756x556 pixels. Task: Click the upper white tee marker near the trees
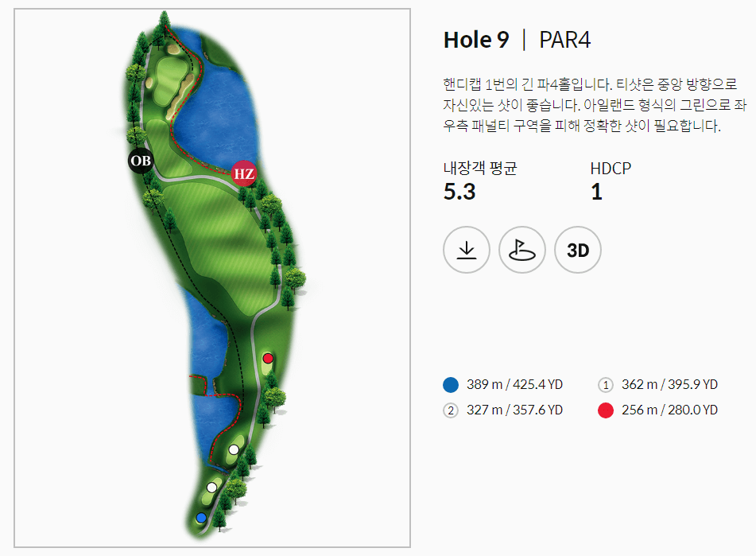coord(232,450)
